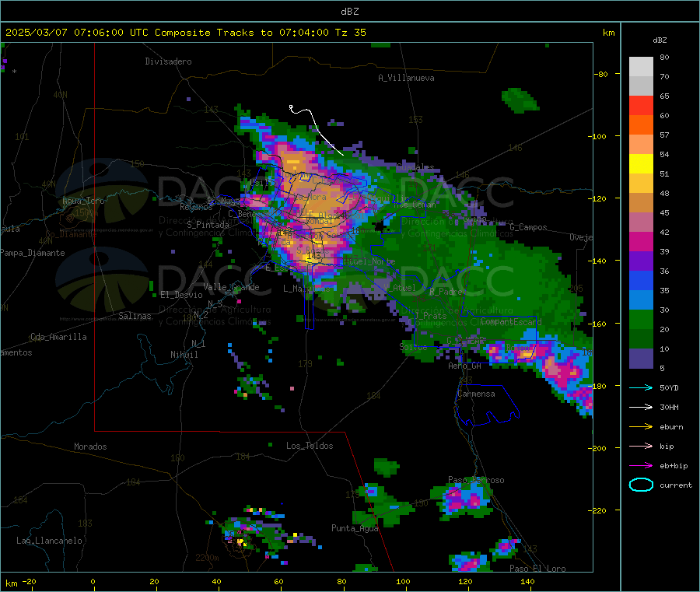This screenshot has width=700, height=592.
Task: Click the 'El_Desvio' map label
Action: coord(182,295)
